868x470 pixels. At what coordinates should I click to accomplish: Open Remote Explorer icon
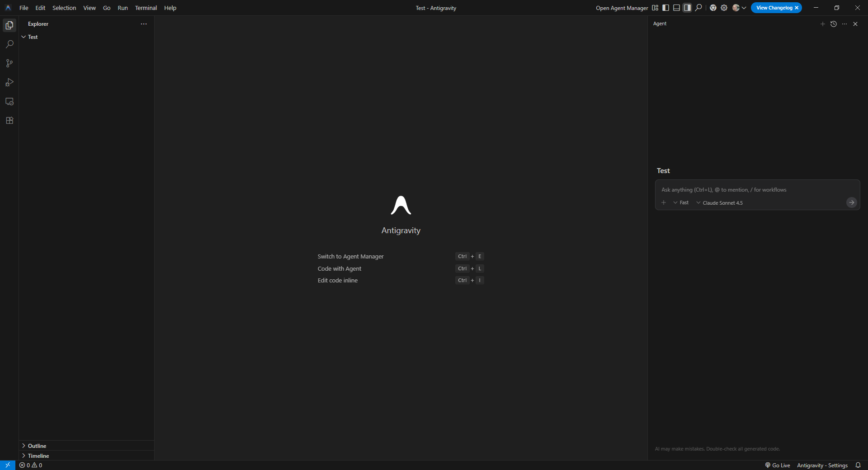coord(9,102)
